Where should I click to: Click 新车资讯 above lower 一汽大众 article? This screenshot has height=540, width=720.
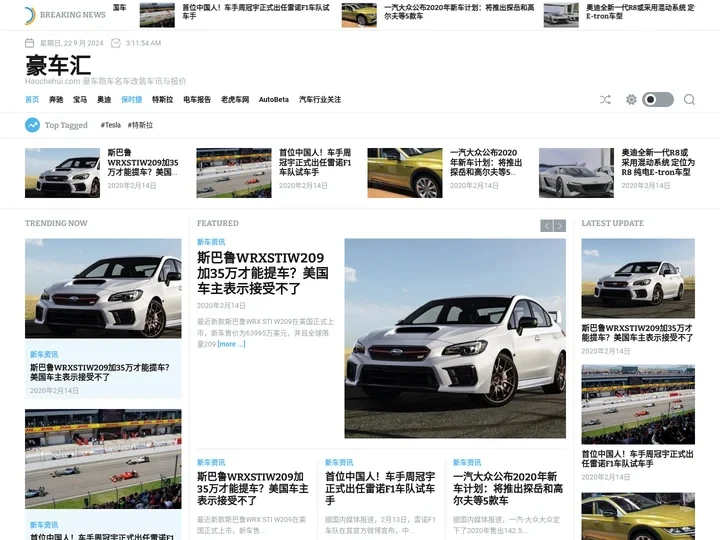coord(467,462)
